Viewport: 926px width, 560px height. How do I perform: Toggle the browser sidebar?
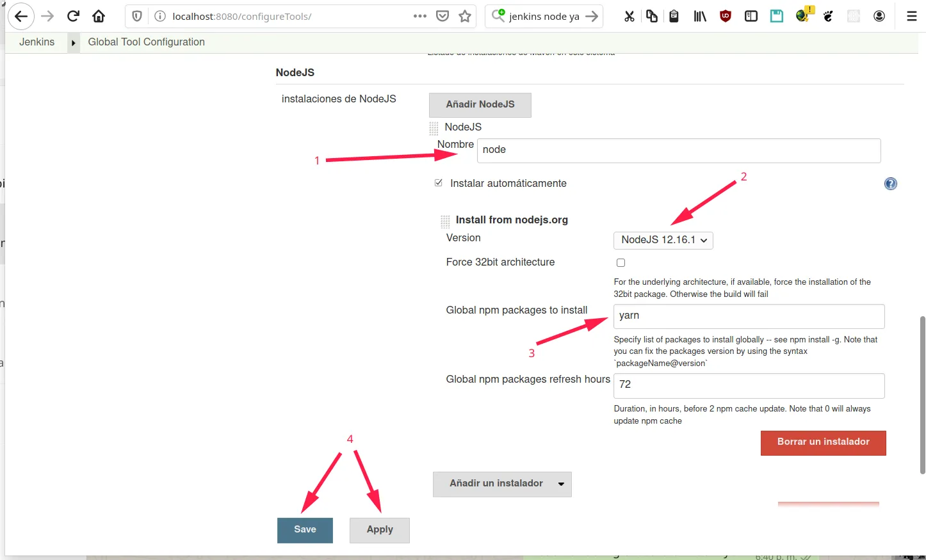[751, 17]
